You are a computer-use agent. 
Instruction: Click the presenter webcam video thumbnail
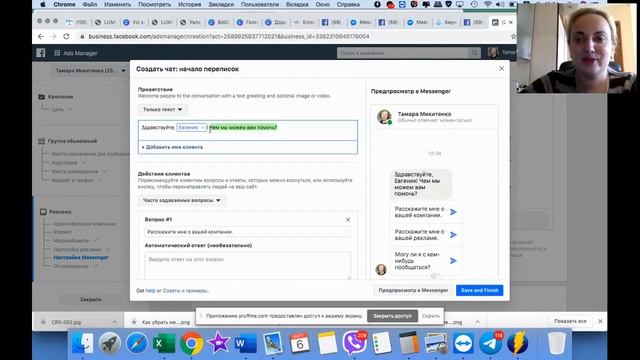pos(577,49)
